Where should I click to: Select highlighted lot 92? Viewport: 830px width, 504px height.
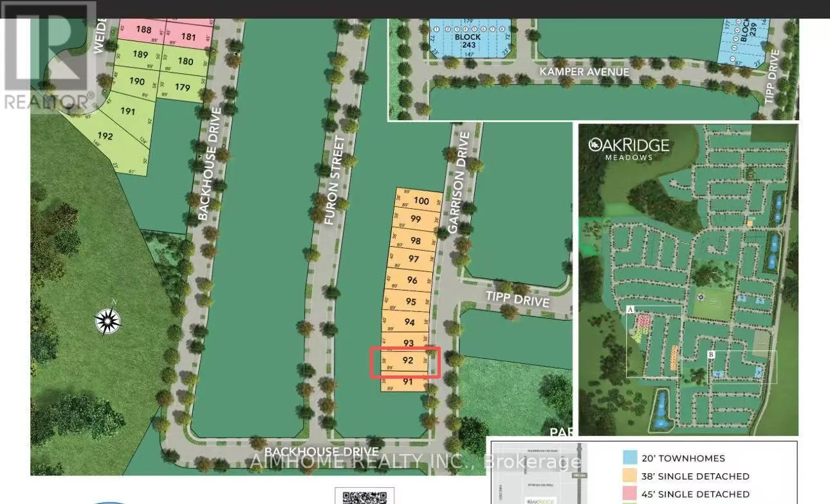pyautogui.click(x=407, y=361)
